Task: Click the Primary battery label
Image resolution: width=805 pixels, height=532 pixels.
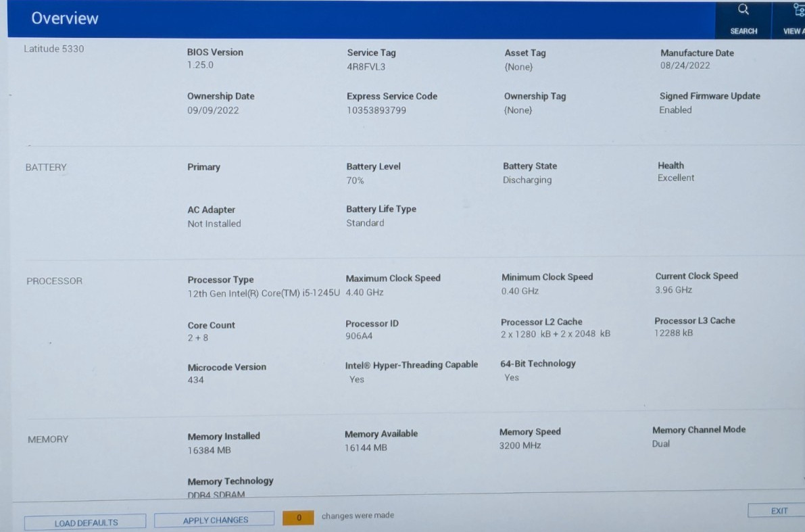Action: (x=204, y=167)
